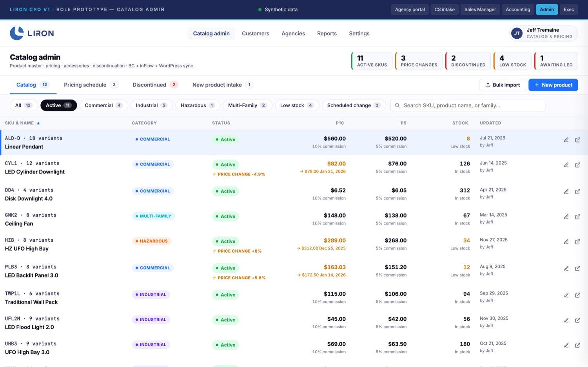Edit the UHB3 UFO High Bay 3.0 row
Screen dimensions: 588x367
pyautogui.click(x=566, y=345)
